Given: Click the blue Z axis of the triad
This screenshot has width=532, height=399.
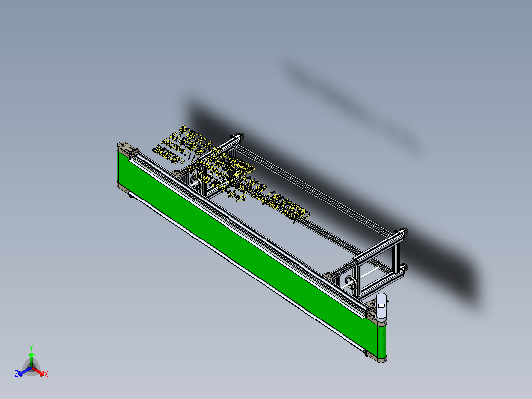Looking at the screenshot, I should point(22,372).
